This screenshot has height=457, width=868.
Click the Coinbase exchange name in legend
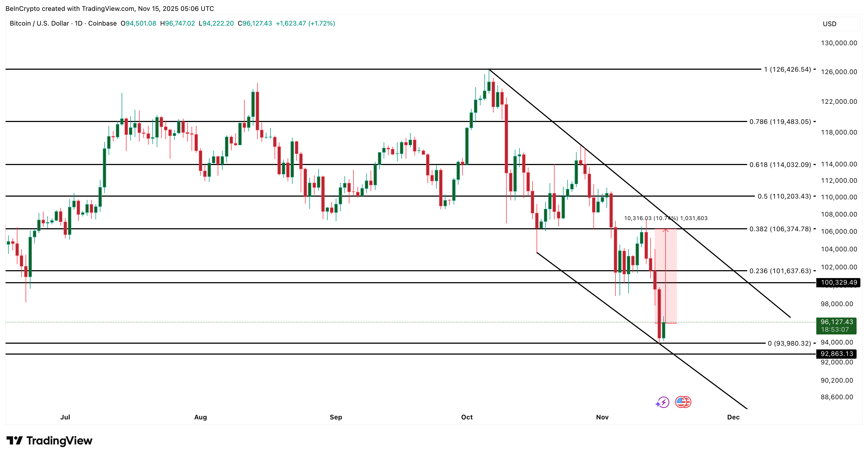102,23
